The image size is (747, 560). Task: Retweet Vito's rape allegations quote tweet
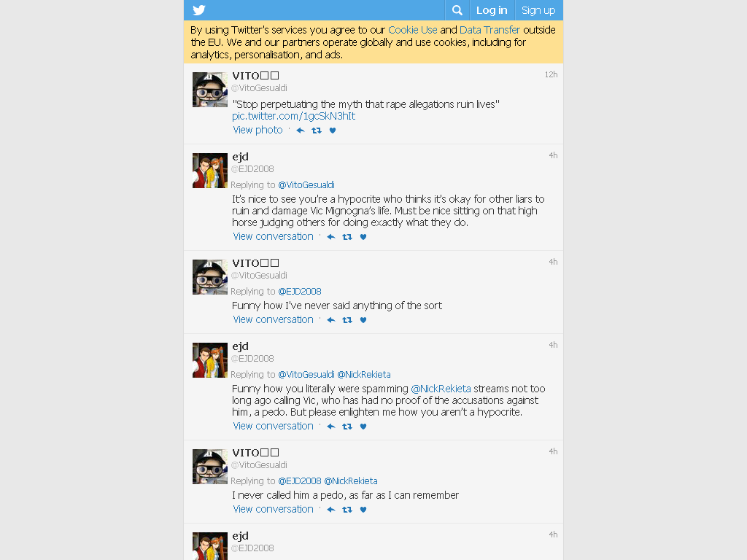(317, 131)
